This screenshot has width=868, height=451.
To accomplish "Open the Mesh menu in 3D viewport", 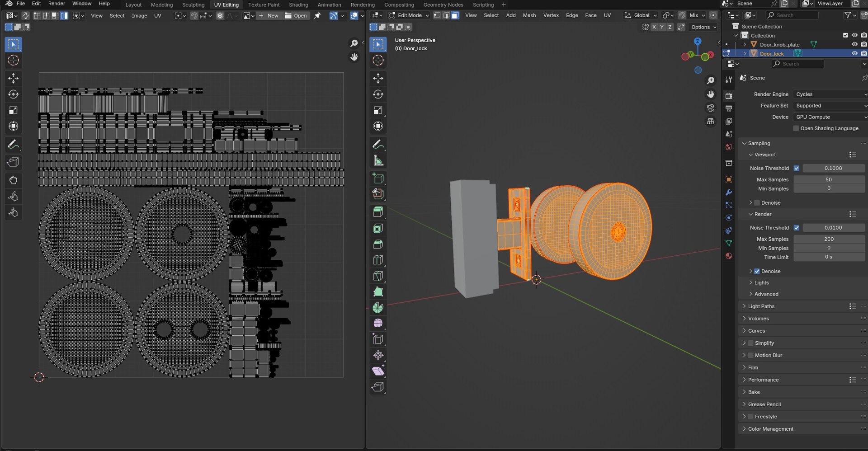I will pos(529,15).
